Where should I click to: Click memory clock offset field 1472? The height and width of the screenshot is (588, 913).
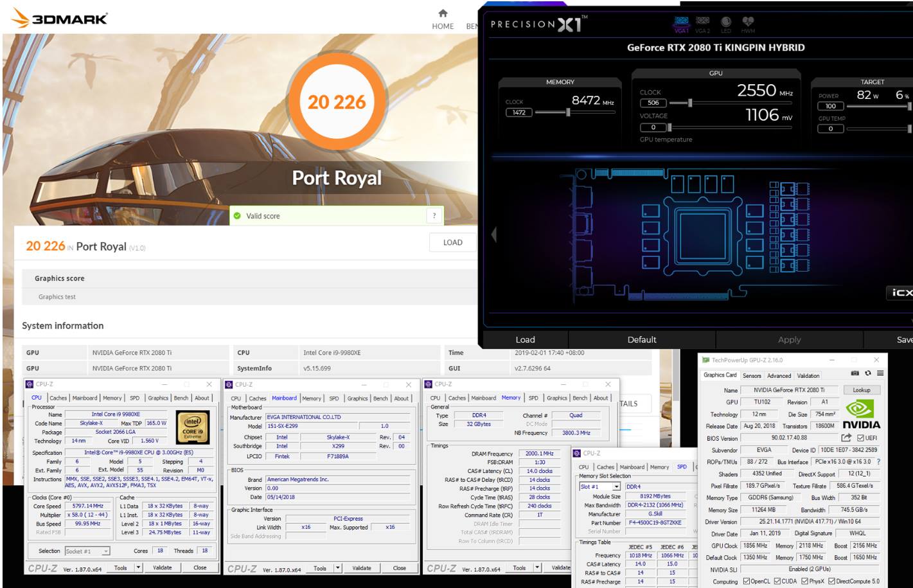point(519,112)
